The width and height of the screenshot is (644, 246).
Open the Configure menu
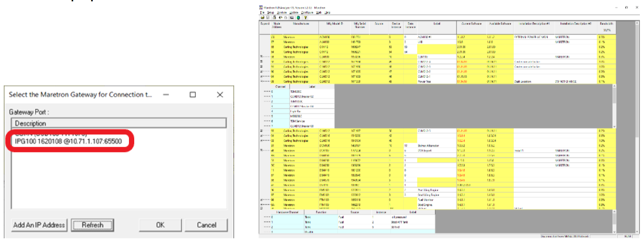(x=307, y=12)
